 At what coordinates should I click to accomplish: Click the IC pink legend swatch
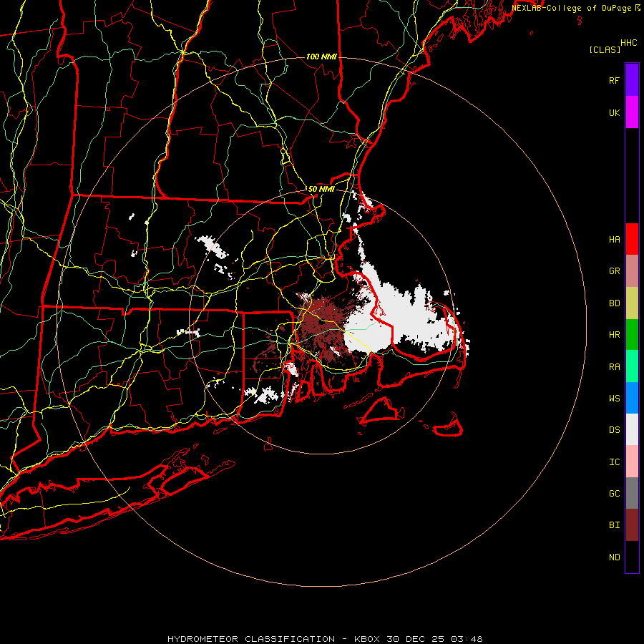click(x=632, y=462)
